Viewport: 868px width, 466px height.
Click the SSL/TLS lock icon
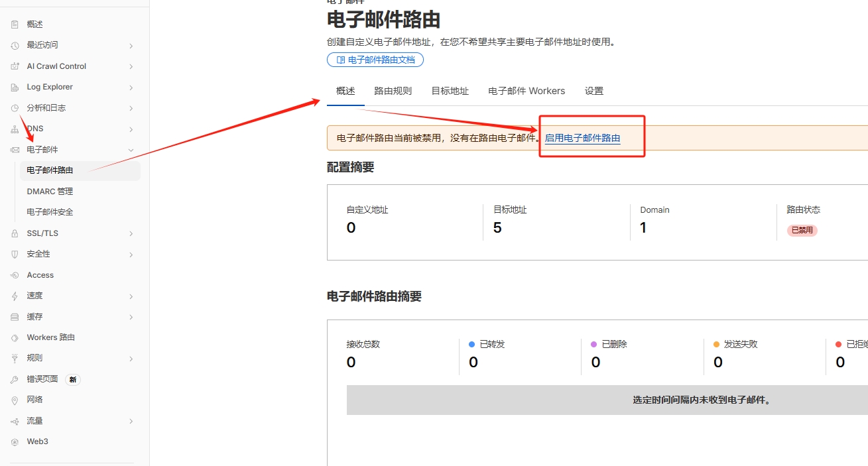click(x=15, y=233)
